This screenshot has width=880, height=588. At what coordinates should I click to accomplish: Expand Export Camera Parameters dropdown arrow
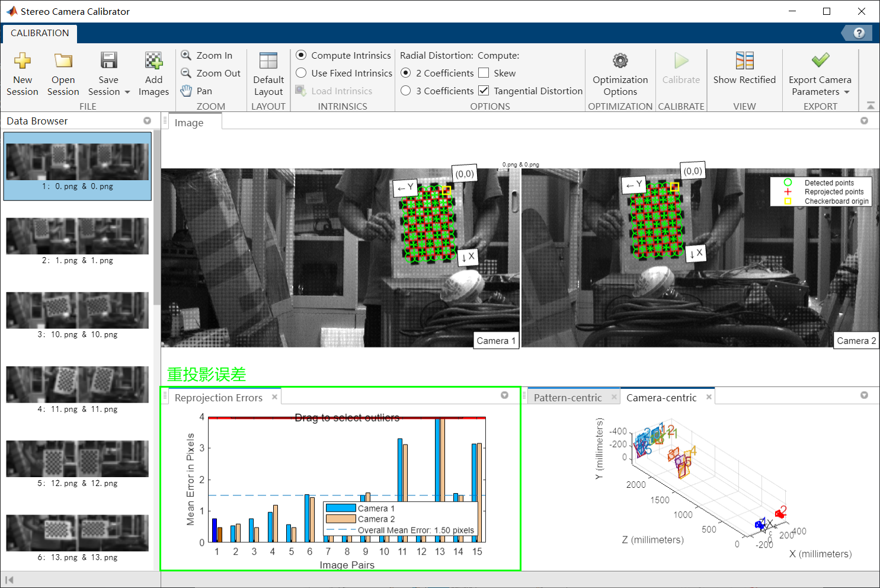point(846,92)
